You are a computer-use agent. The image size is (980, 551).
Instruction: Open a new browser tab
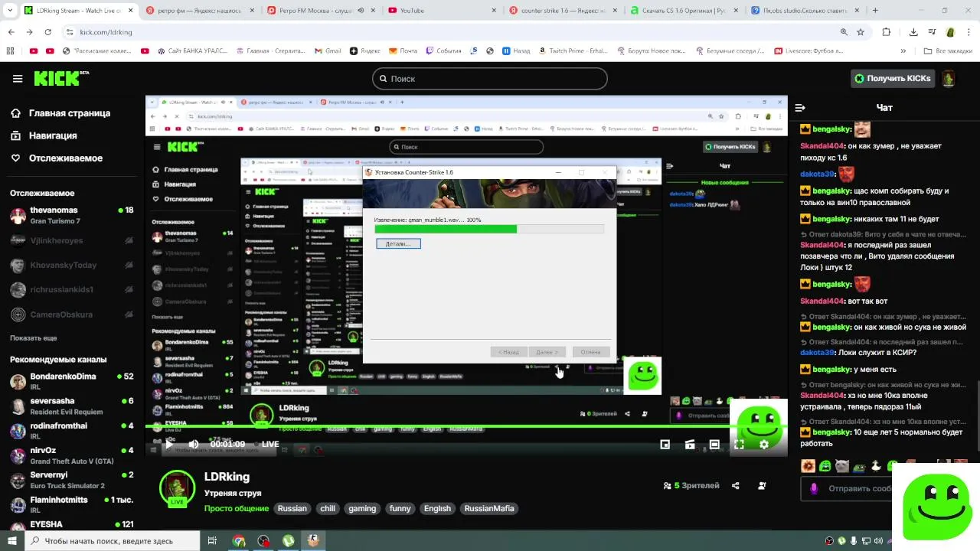click(875, 11)
